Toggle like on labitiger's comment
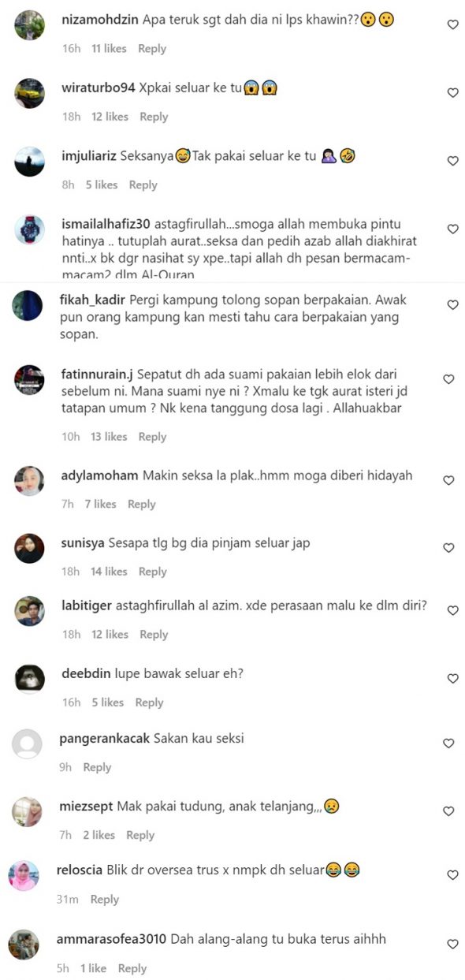 coord(452,611)
